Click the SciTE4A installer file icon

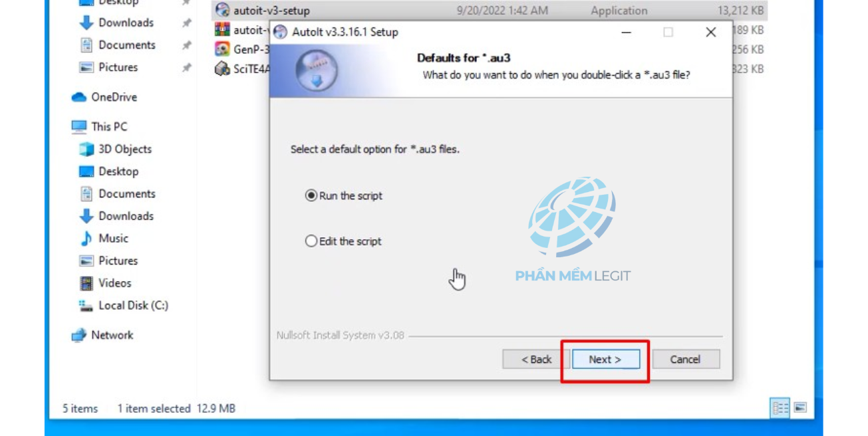[222, 69]
